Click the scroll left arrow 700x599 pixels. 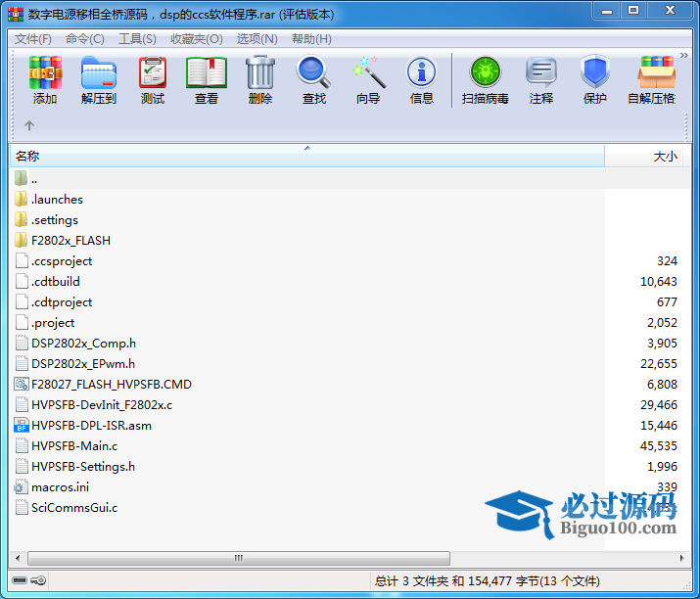[18, 558]
